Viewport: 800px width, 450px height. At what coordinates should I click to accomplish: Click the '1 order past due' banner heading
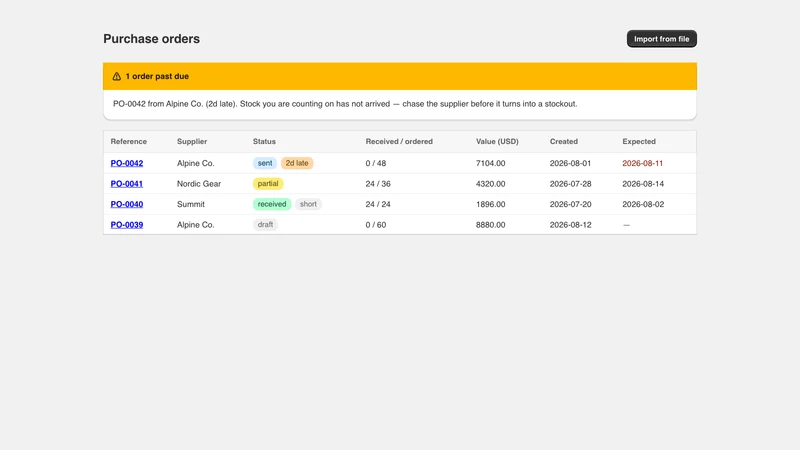point(157,77)
